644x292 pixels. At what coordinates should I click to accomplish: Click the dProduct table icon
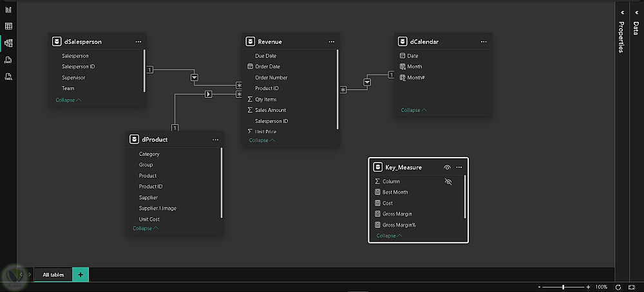134,140
